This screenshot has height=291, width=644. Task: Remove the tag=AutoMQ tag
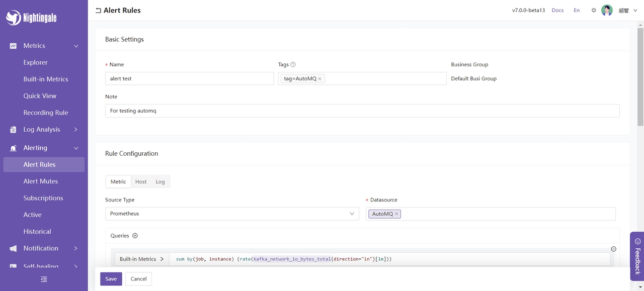click(x=320, y=79)
